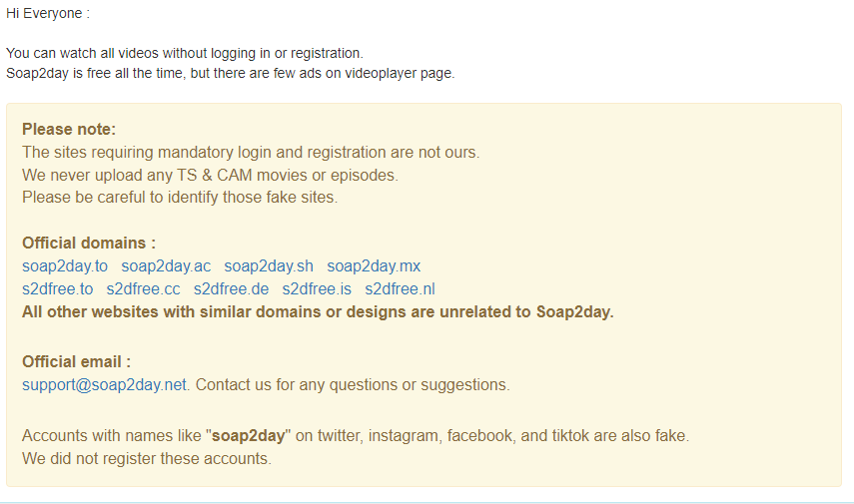The height and width of the screenshot is (504, 854).
Task: Click 'Contact us for any questions or suggestions.' text
Action: (353, 385)
